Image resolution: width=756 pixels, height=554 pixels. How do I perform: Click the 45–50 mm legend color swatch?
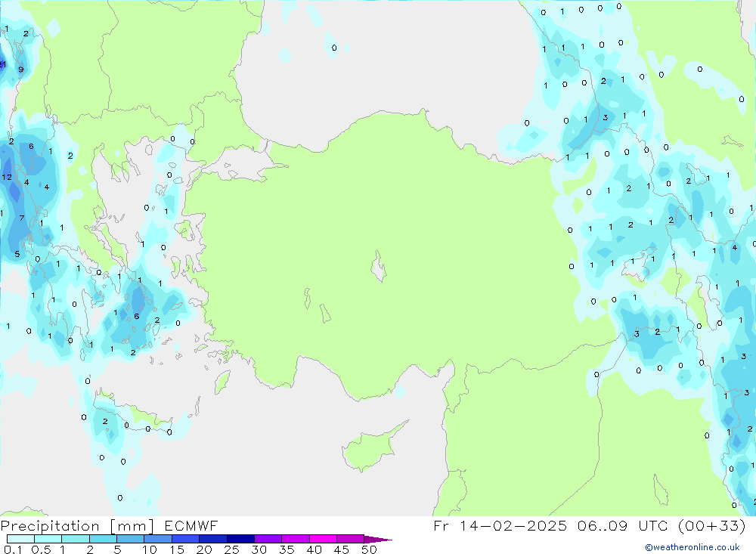(351, 539)
